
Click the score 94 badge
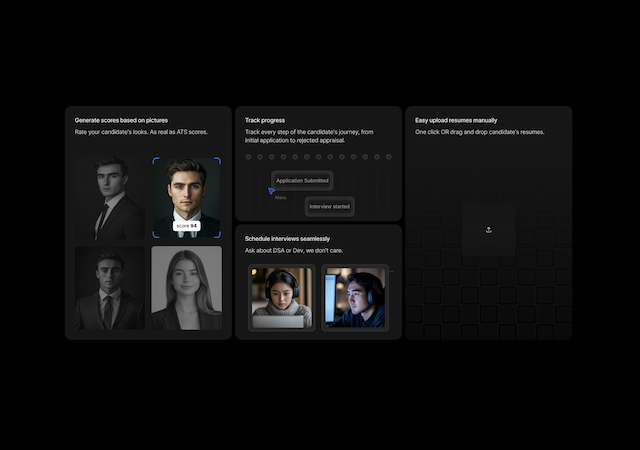pyautogui.click(x=186, y=226)
